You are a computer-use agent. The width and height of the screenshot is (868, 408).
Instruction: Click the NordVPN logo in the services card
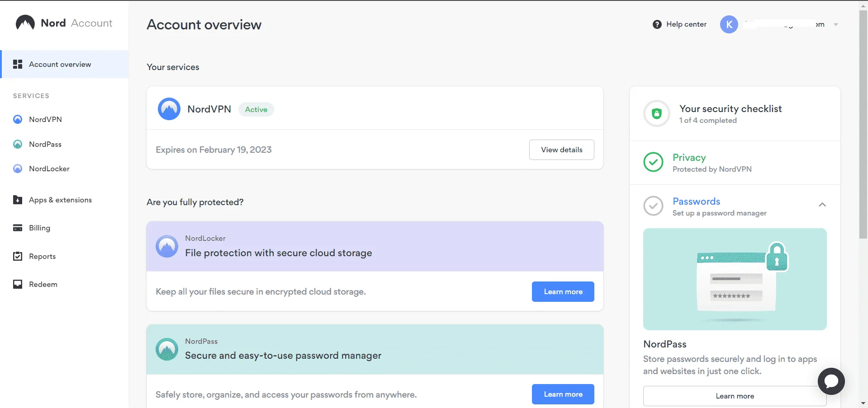(169, 109)
